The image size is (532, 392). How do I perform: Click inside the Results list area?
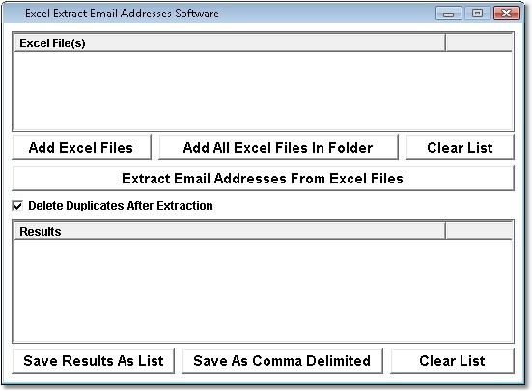pos(263,291)
